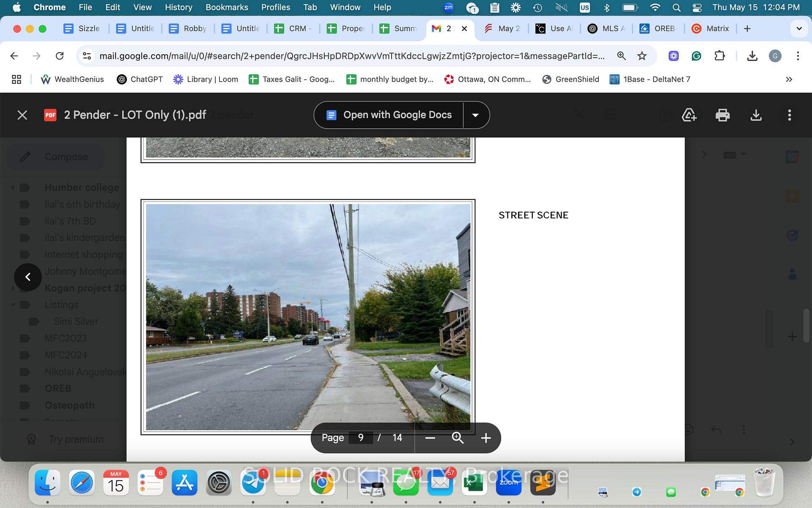Open Chrome three-dot menu
This screenshot has width=812, height=508.
(798, 56)
